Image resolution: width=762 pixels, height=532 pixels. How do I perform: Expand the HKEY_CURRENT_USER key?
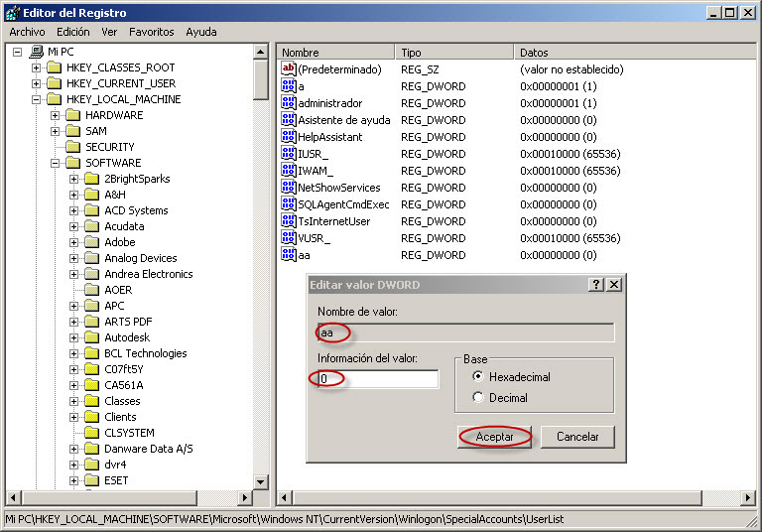36,83
